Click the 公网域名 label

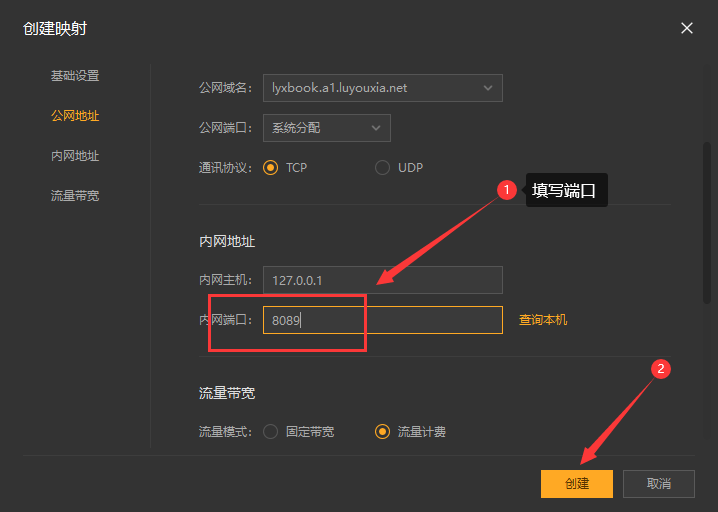coord(225,88)
